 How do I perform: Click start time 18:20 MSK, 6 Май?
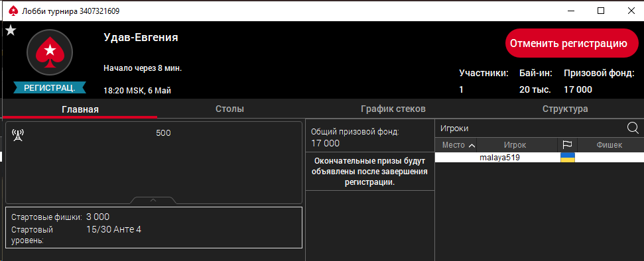coord(137,91)
